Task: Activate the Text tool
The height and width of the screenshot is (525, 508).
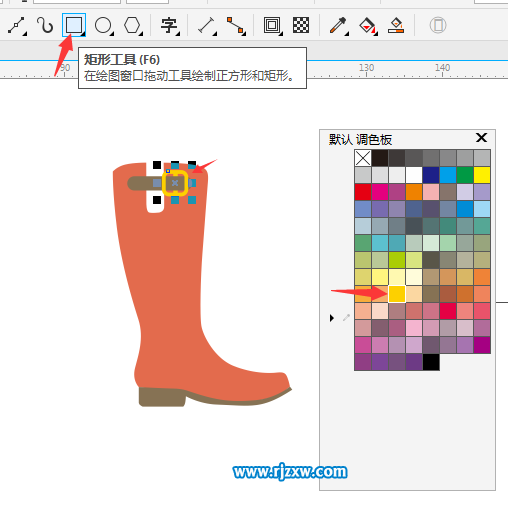Action: pyautogui.click(x=169, y=25)
